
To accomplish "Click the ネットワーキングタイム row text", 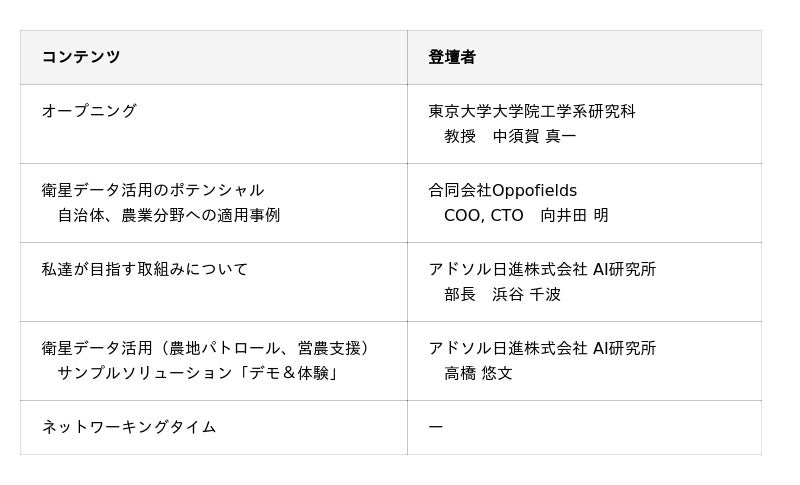I will point(129,427).
